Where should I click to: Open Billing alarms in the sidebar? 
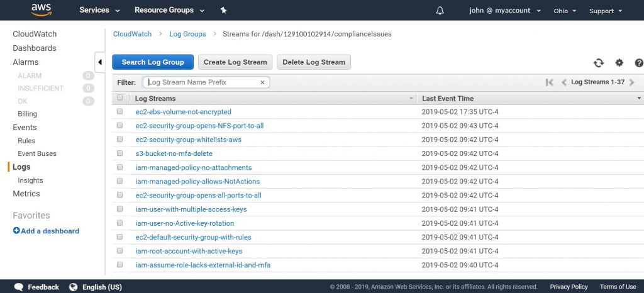coord(28,114)
